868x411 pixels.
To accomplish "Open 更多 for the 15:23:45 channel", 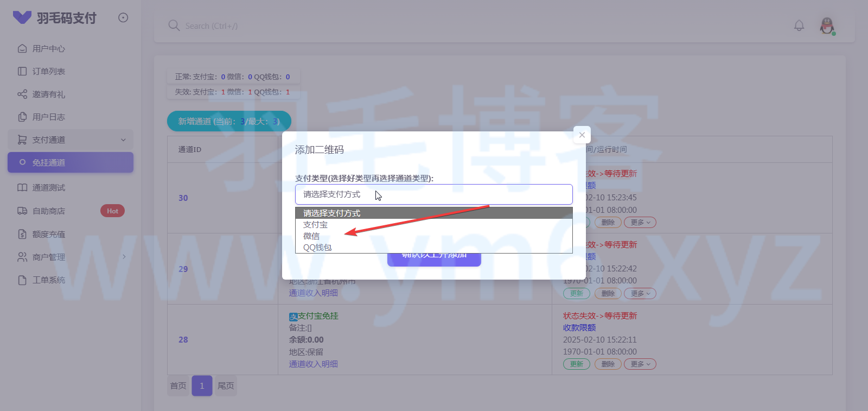I will tap(640, 222).
